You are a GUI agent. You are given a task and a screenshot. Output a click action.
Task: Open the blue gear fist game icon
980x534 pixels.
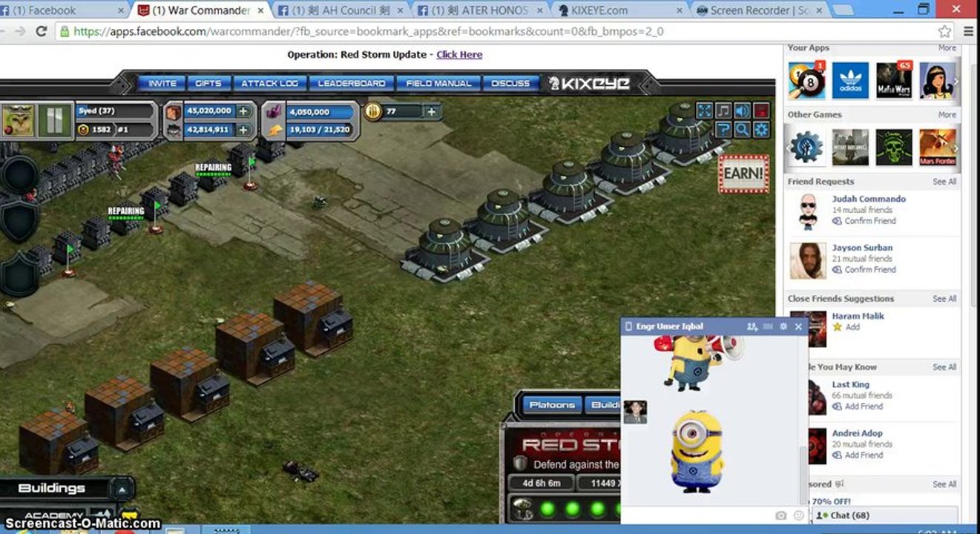tap(806, 147)
